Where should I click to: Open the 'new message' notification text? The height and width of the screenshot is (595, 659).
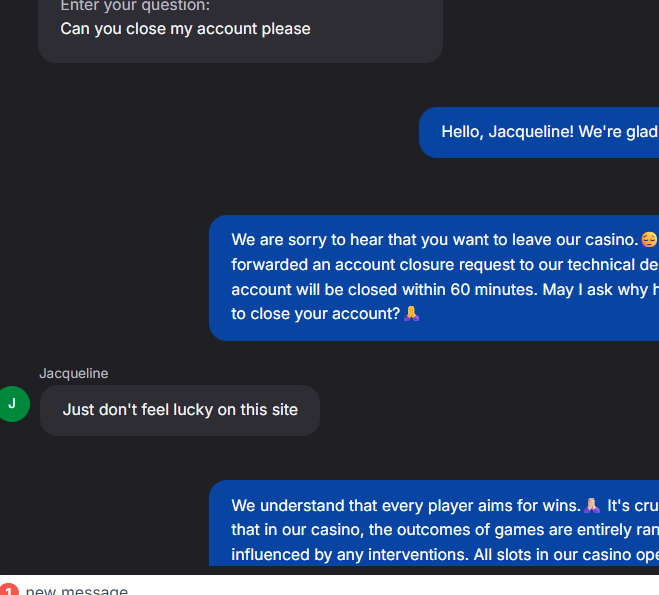pos(77,590)
